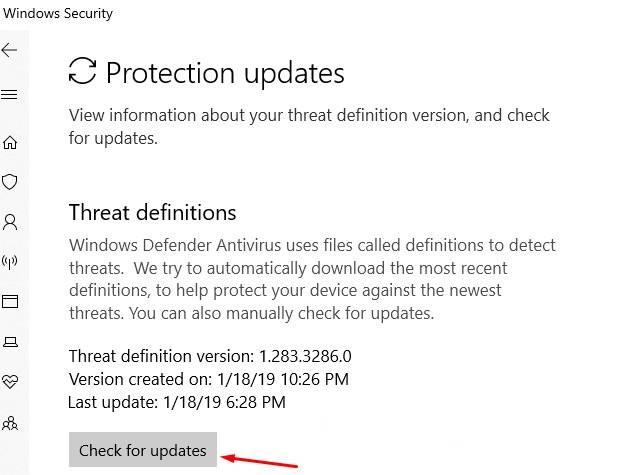
Task: Open Device security laptop icon
Action: coord(10,342)
